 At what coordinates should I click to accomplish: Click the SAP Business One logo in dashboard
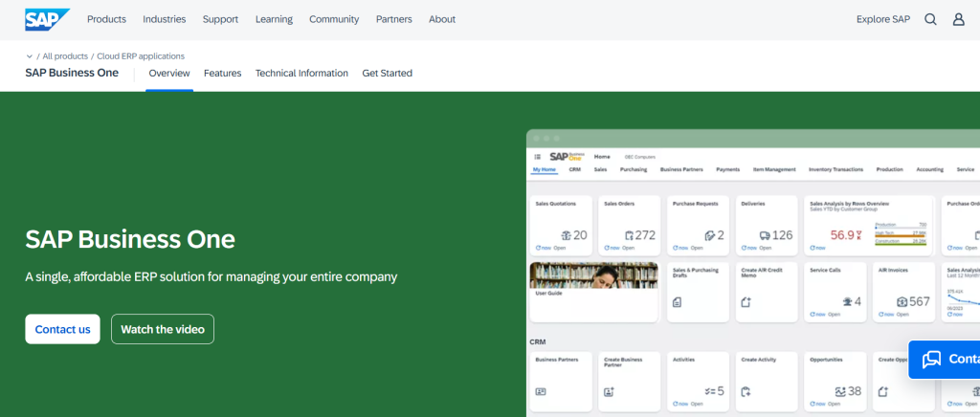click(x=567, y=157)
